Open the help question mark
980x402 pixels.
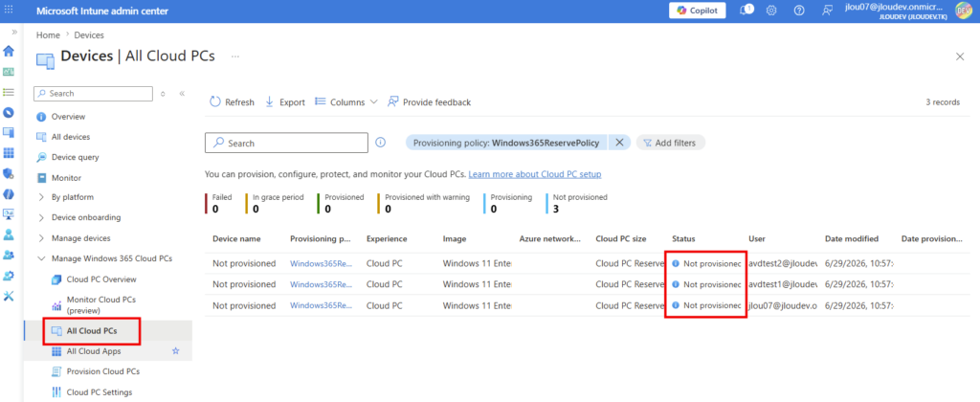click(x=799, y=11)
